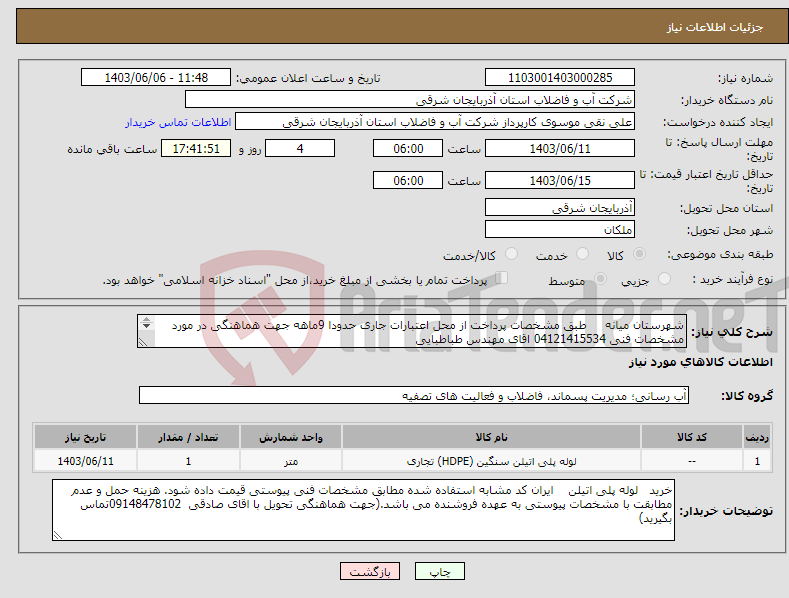Image resolution: width=789 pixels, height=598 pixels.
Task: Click the ردیف column header
Action: pos(757,437)
